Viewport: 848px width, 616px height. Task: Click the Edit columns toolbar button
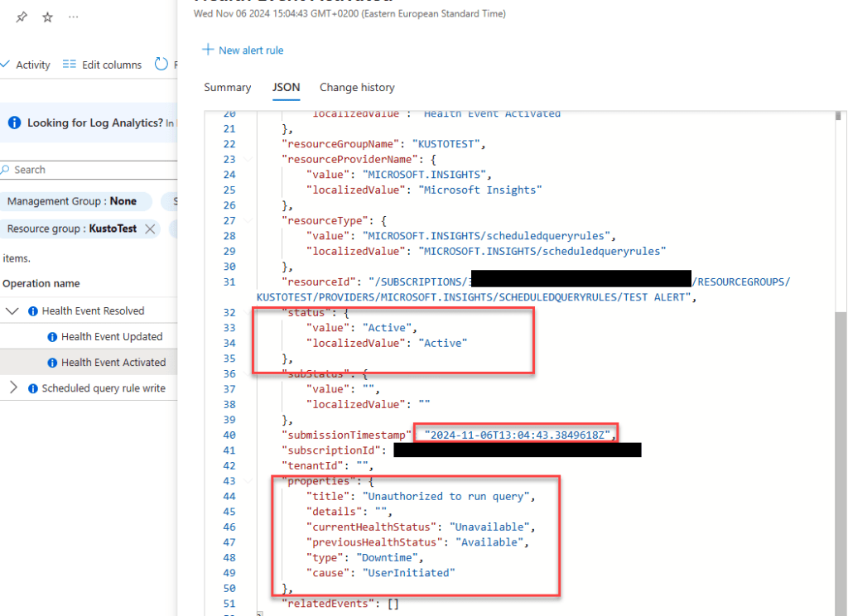(102, 65)
